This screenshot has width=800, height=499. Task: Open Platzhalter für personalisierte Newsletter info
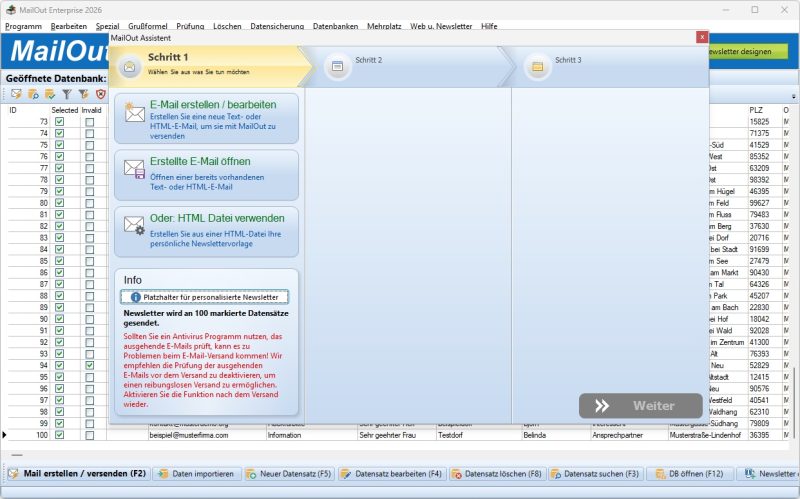(x=205, y=297)
